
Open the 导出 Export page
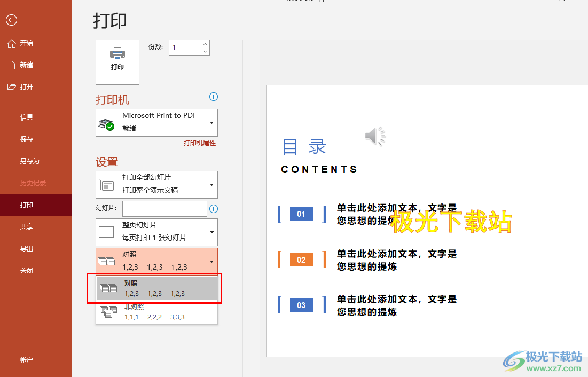27,249
